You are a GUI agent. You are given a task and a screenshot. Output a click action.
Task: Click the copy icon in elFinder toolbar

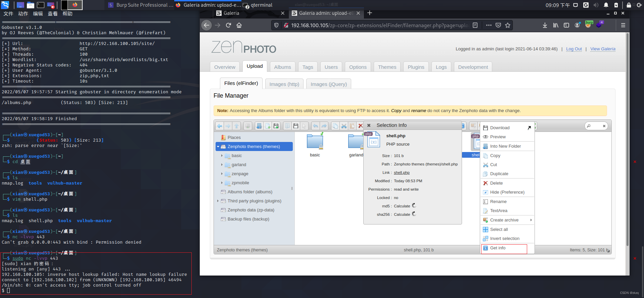tap(335, 126)
